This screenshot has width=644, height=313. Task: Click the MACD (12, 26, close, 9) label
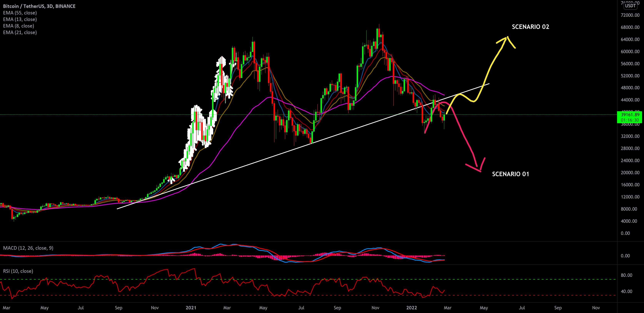tap(28, 248)
